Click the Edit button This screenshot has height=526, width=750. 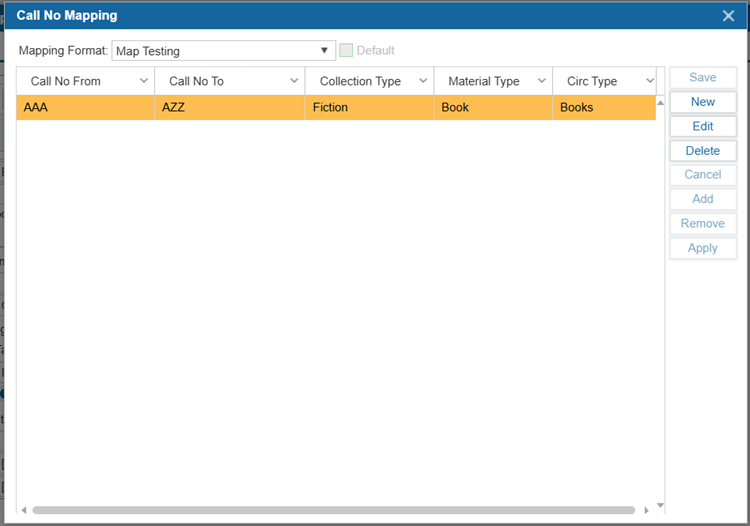click(703, 126)
